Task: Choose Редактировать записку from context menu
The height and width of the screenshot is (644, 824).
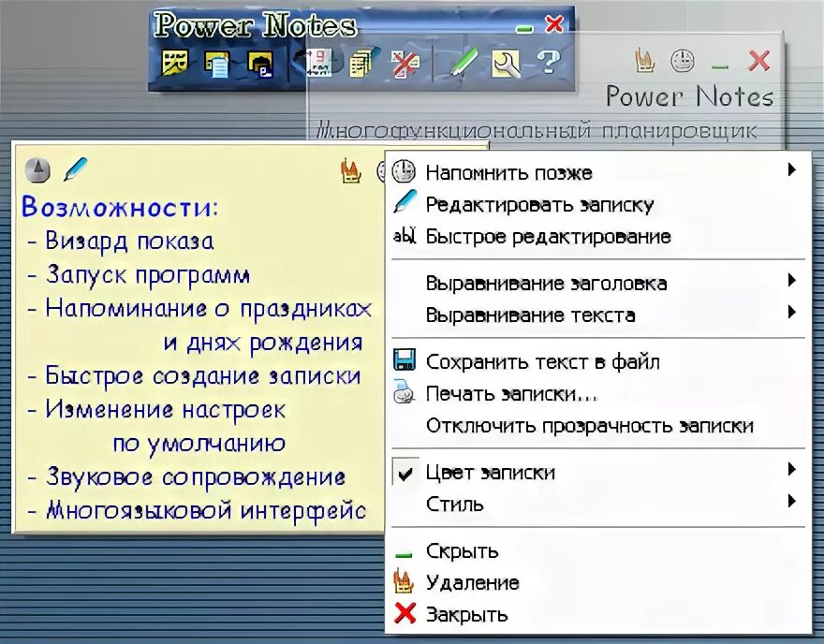Action: pos(598,204)
